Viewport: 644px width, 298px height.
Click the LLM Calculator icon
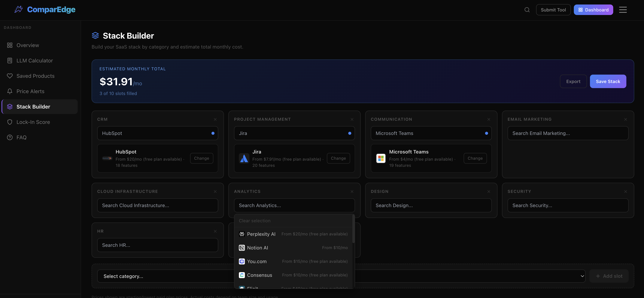click(x=10, y=61)
